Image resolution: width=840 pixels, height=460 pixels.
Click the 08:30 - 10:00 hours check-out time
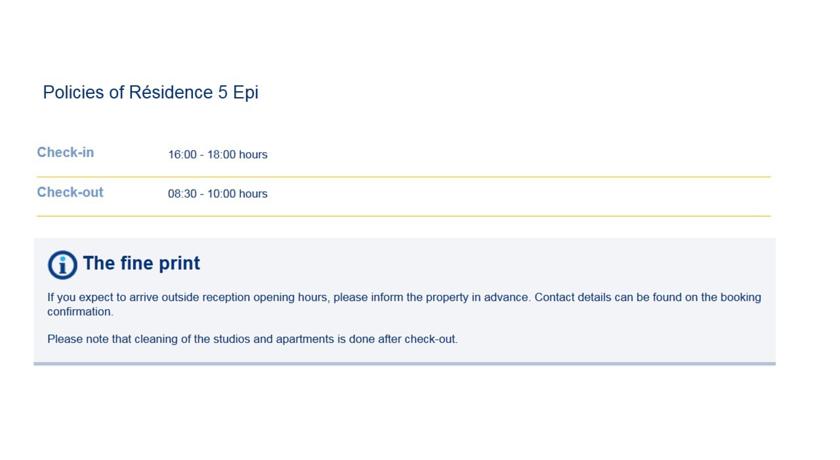(218, 194)
